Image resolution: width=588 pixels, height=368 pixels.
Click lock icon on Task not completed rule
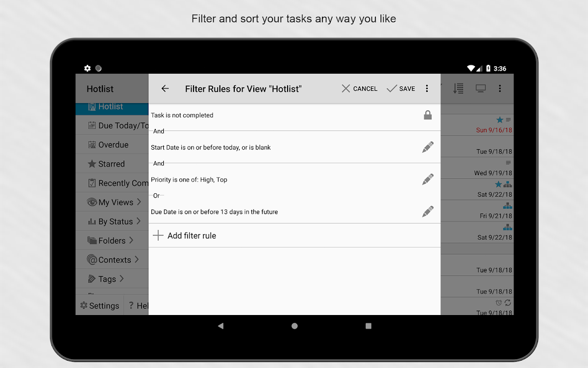[x=428, y=115]
